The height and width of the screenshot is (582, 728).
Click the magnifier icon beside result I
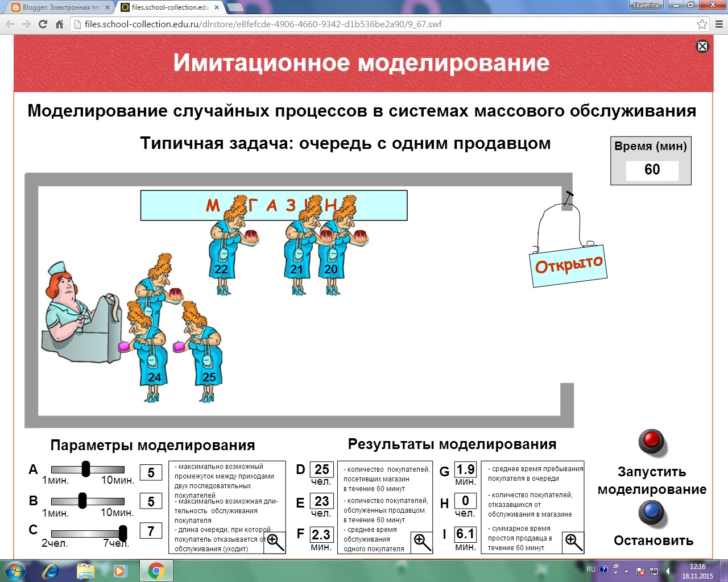574,543
